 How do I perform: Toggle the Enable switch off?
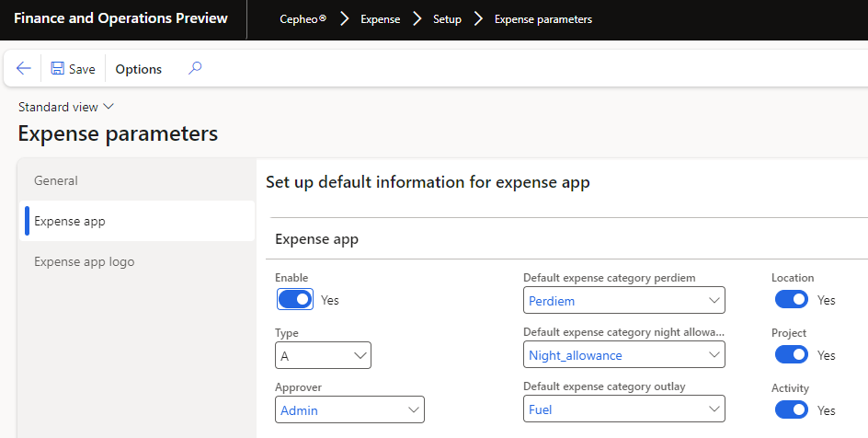295,300
